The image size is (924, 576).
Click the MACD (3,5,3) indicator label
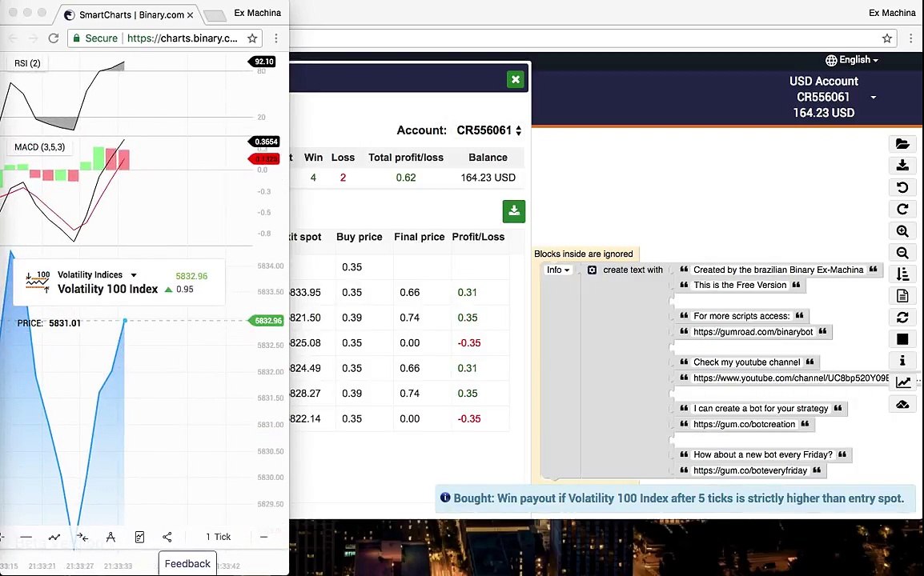point(39,146)
